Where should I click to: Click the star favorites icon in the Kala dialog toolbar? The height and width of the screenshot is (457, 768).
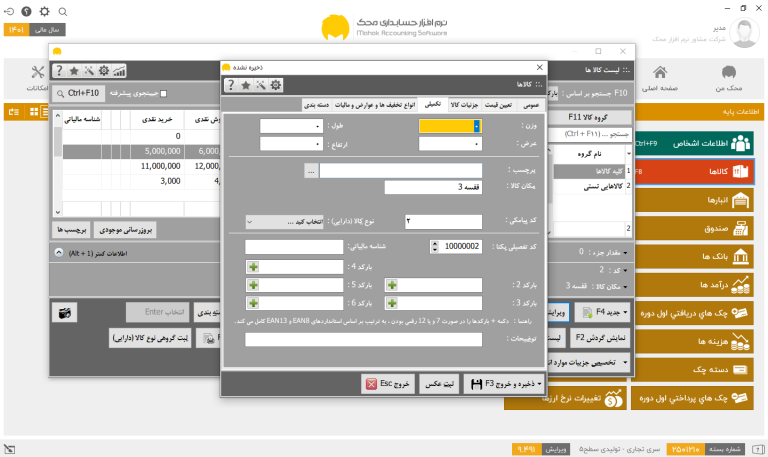click(246, 85)
